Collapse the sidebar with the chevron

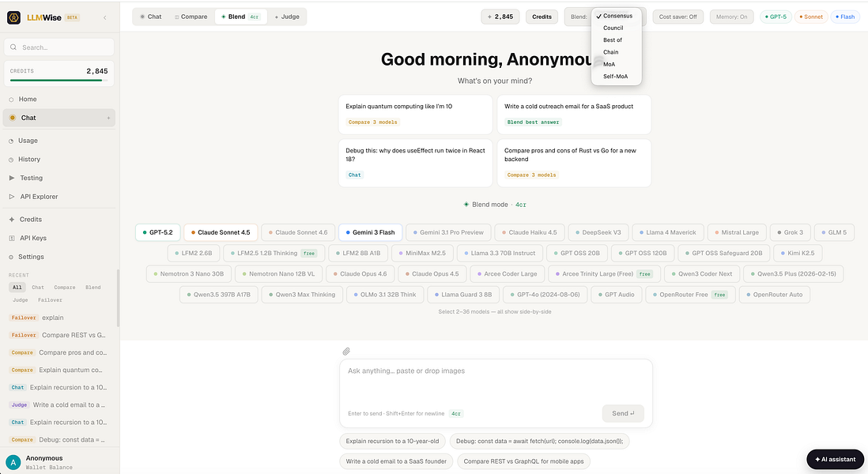click(105, 17)
